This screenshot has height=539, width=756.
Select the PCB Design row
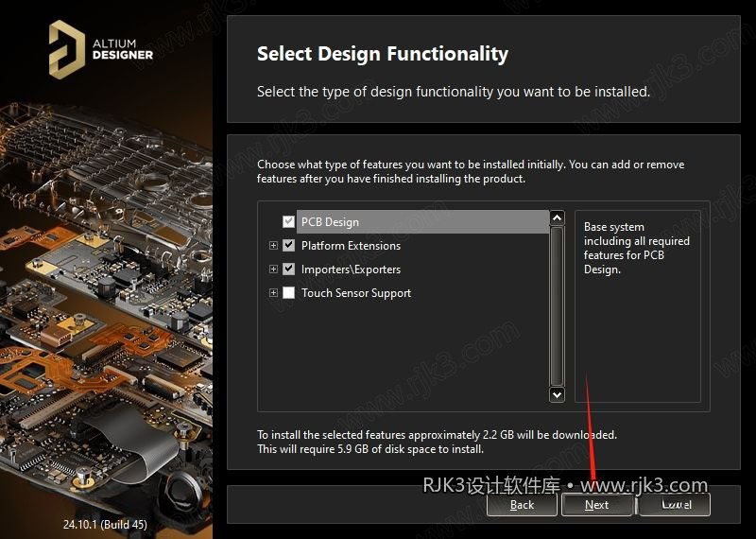tap(422, 222)
